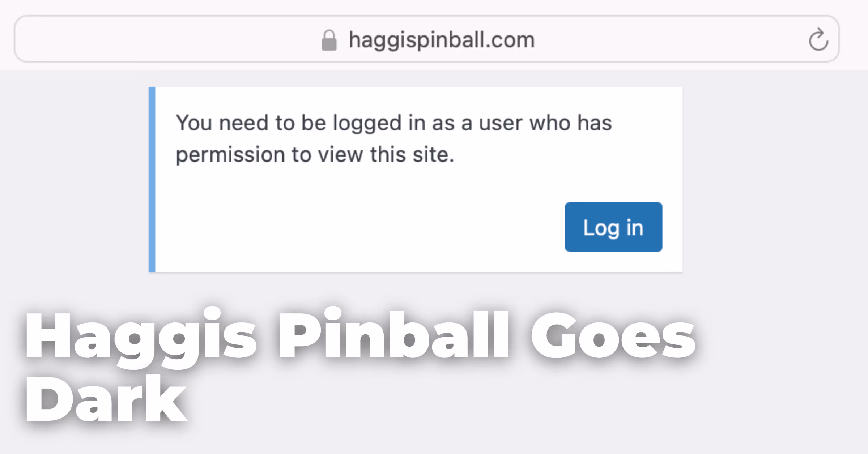Click the Log in button
Screen dimensions: 868x454
613,227
